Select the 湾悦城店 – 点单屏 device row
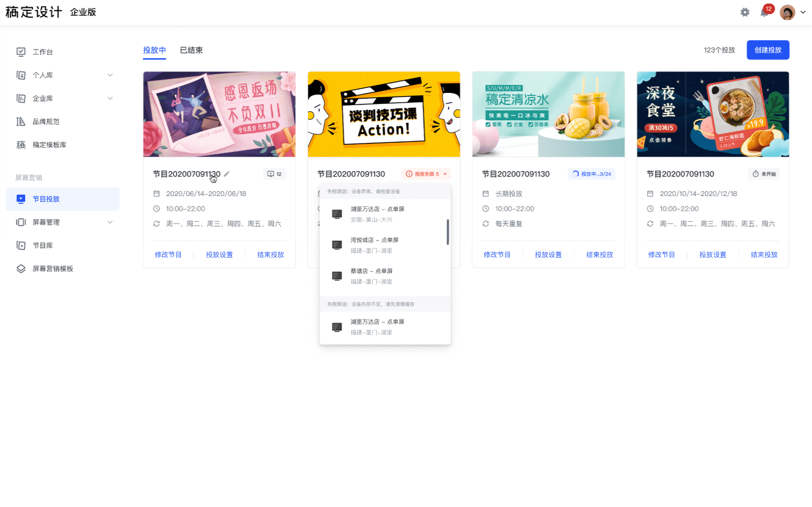Image resolution: width=812 pixels, height=507 pixels. coord(385,245)
